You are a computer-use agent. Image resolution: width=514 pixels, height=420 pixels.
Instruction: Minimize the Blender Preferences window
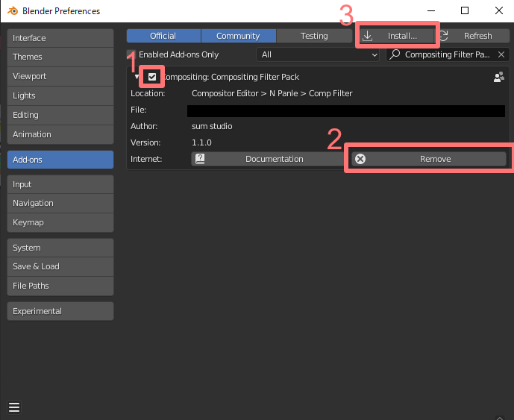pos(431,11)
